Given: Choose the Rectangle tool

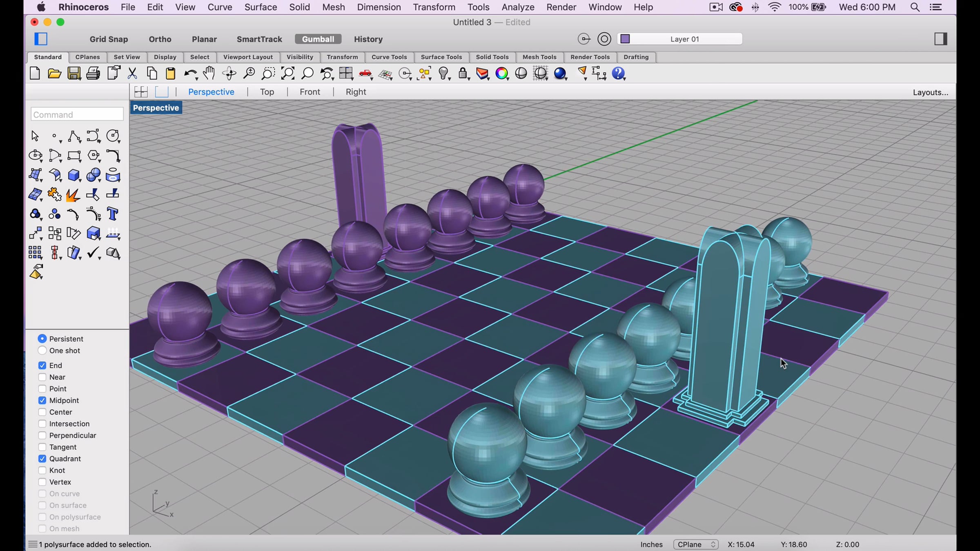Looking at the screenshot, I should 74,156.
